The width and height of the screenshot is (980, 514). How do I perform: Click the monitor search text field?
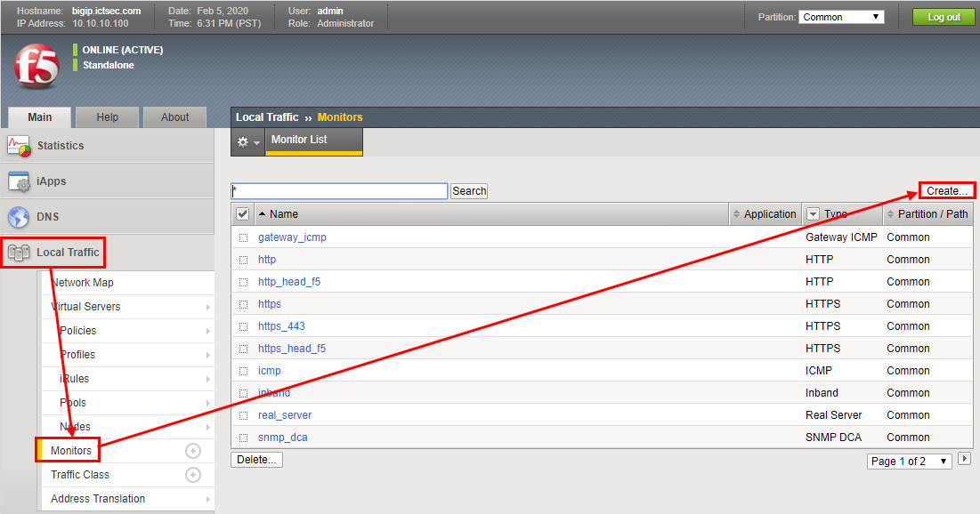click(339, 191)
